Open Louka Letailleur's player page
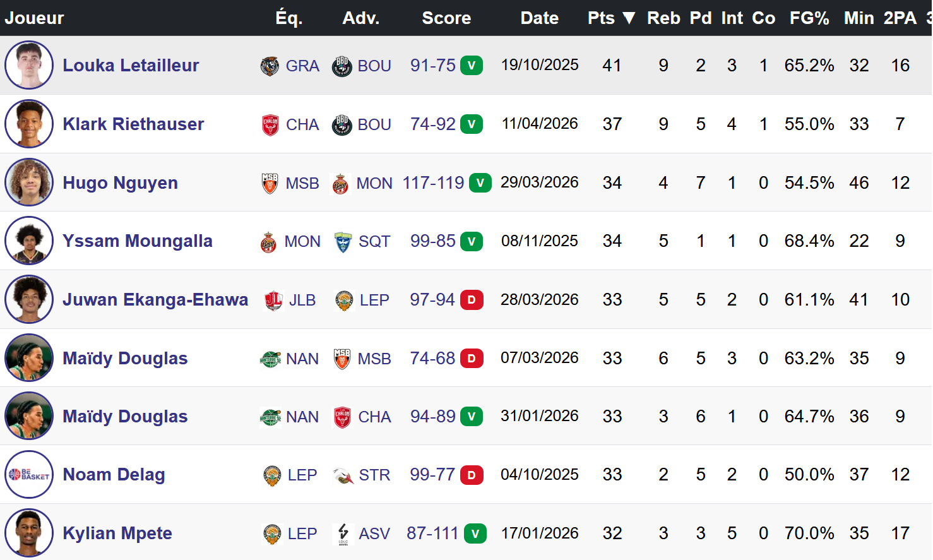Viewport: 933px width, 560px height. pos(131,66)
